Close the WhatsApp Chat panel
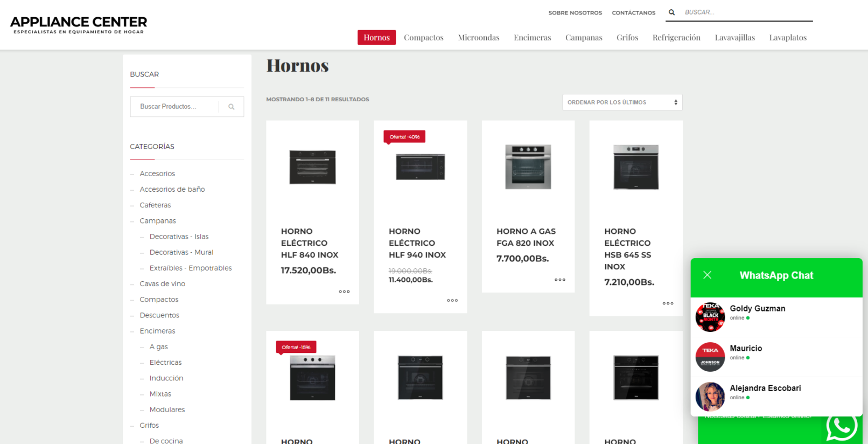The image size is (868, 444). 708,275
